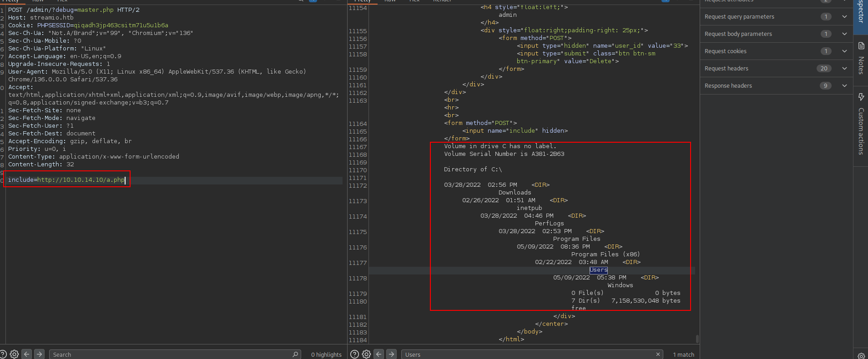Click the 'user_id' value="33" hidden input line
The image size is (868, 359).
coord(602,46)
